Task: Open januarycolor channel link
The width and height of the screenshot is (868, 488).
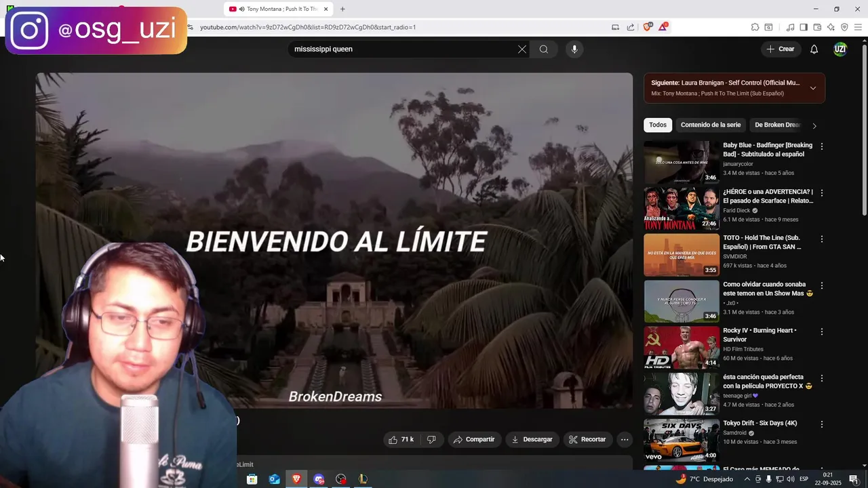Action: [738, 164]
